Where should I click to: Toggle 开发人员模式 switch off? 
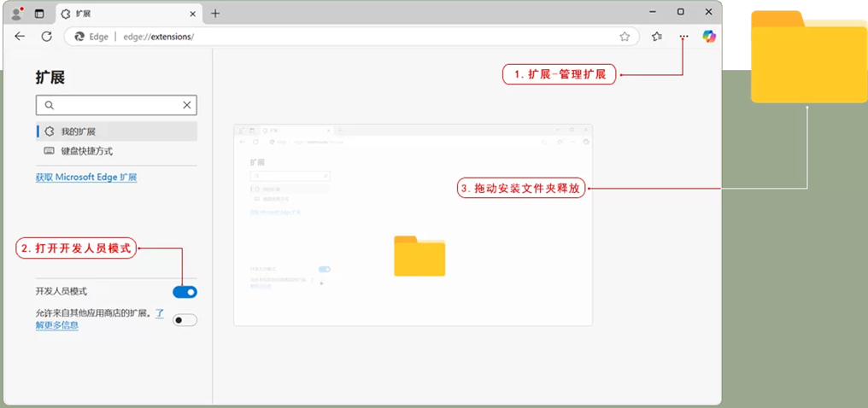[x=185, y=292]
